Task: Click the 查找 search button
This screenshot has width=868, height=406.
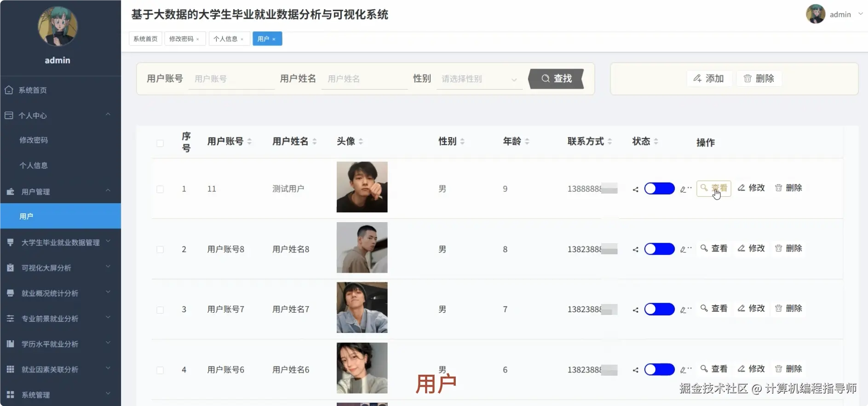Action: coord(557,79)
